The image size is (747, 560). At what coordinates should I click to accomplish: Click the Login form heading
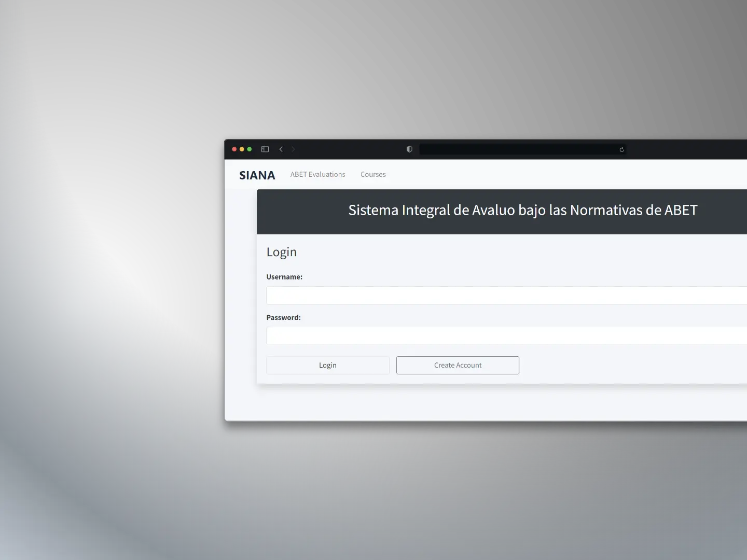pyautogui.click(x=282, y=252)
